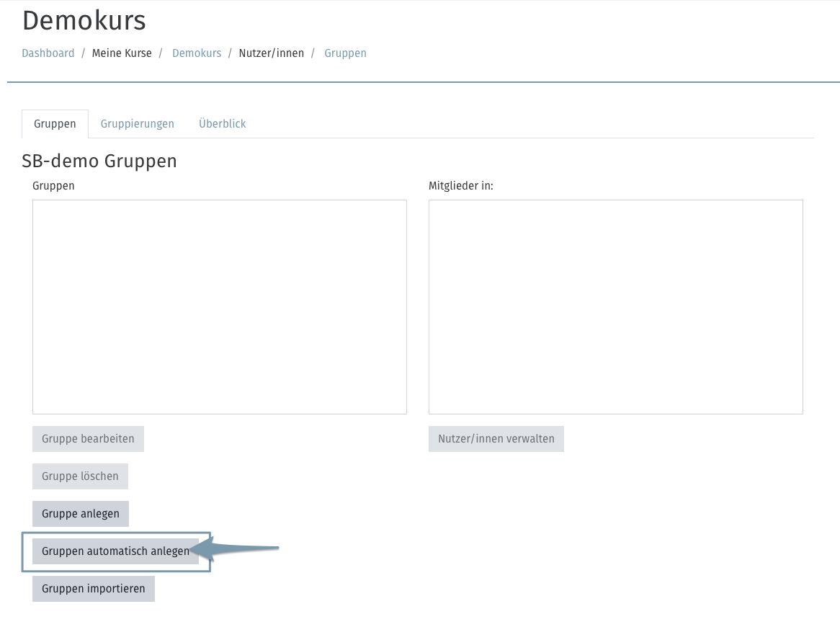Screen dimensions: 840x640
Task: Click the Mitglieder in label
Action: pos(461,186)
